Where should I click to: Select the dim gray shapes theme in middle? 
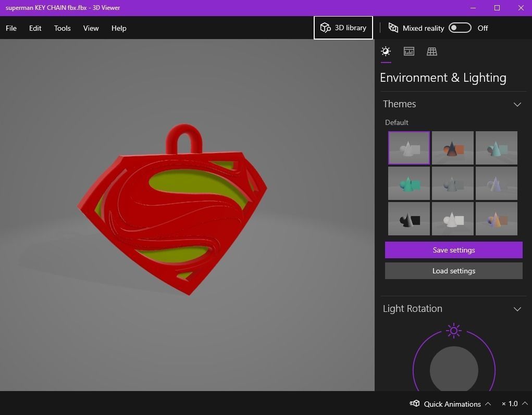click(x=453, y=183)
